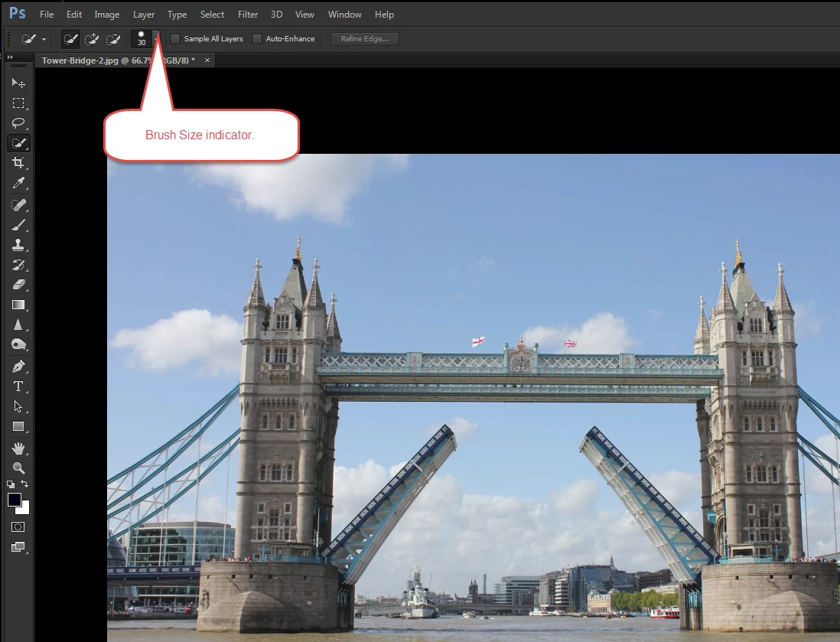The width and height of the screenshot is (840, 642).
Task: Toggle Quick Mask mode
Action: pos(18,526)
